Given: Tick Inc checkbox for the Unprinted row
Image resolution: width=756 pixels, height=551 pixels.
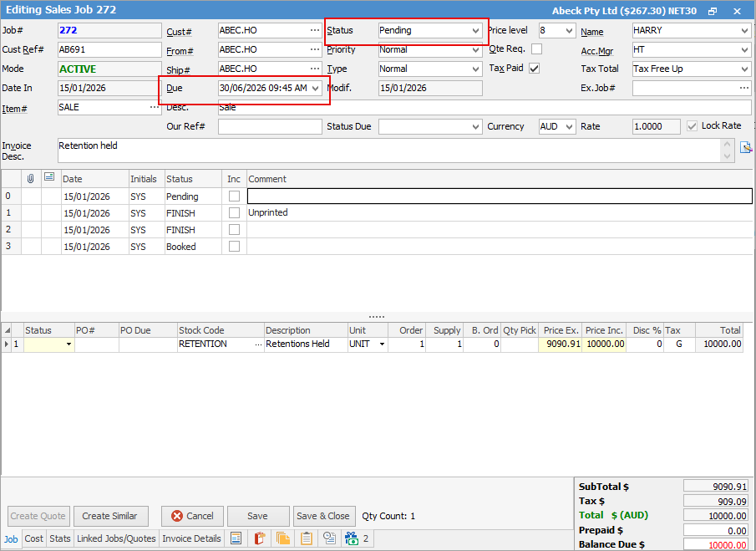Looking at the screenshot, I should click(235, 212).
